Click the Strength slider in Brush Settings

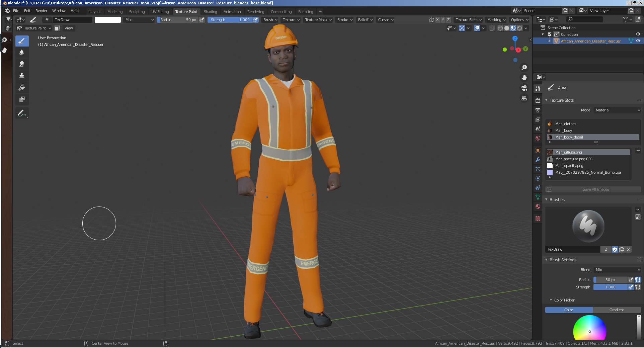tap(610, 287)
